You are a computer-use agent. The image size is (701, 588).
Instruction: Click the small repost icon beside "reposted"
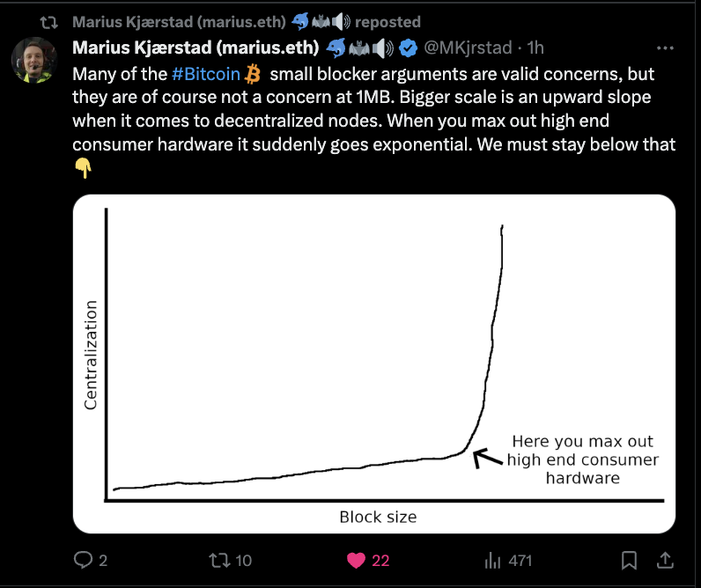click(x=50, y=21)
